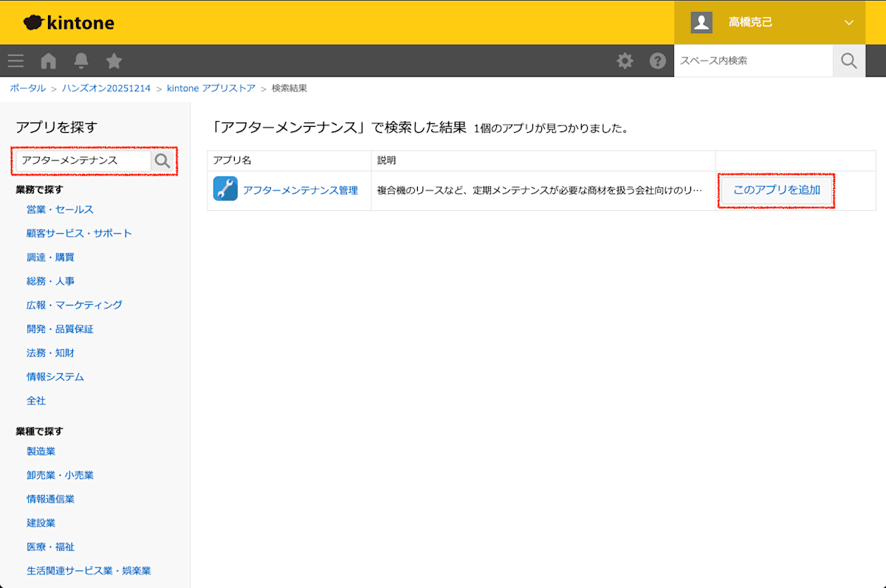Click the help question mark icon
The width and height of the screenshot is (886, 588).
(658, 60)
